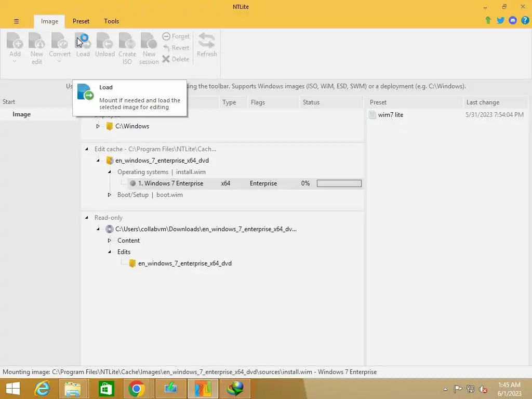Click the Load image toolbar icon
Viewport: 532px width, 399px height.
pos(83,42)
